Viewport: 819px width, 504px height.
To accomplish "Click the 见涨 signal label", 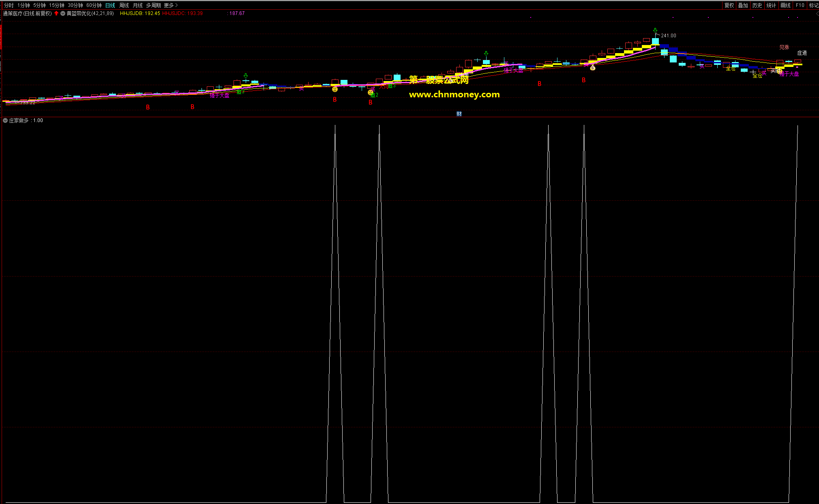I will tap(784, 47).
